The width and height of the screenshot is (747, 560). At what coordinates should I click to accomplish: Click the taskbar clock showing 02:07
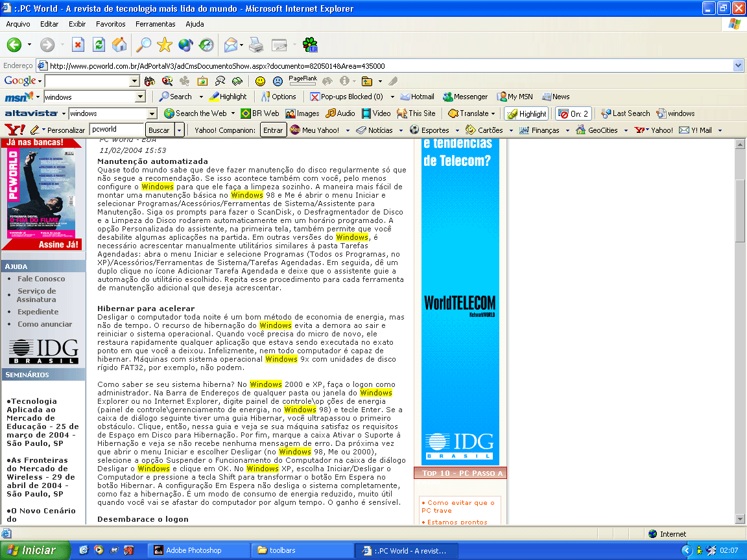pos(729,550)
